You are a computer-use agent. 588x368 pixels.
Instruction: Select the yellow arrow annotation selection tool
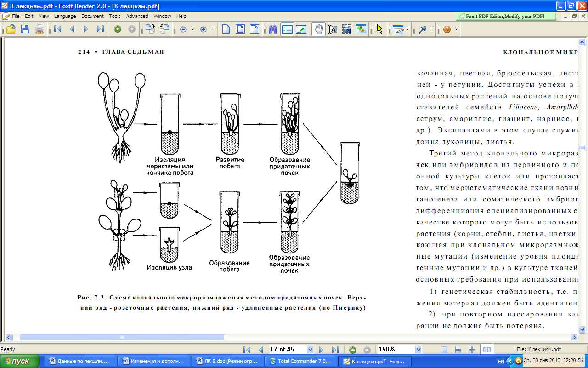point(379,29)
